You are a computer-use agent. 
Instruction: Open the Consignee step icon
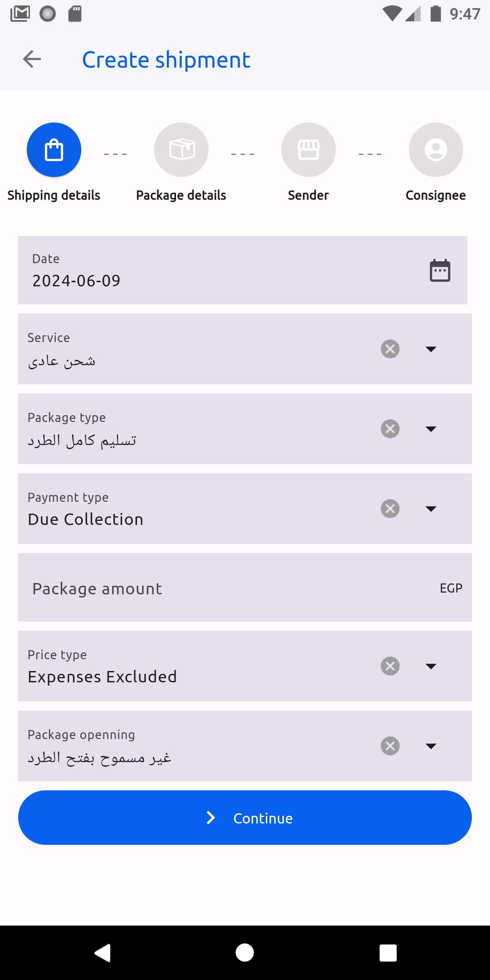pyautogui.click(x=436, y=150)
